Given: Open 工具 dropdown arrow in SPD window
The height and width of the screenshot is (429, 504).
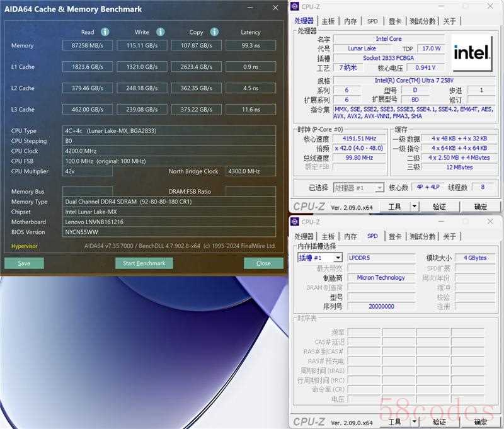Looking at the screenshot, I should tap(414, 421).
